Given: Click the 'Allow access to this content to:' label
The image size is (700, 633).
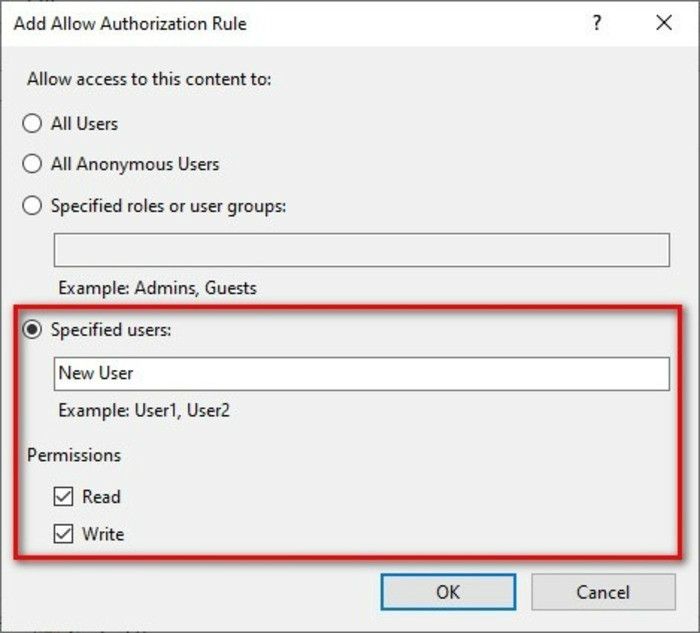Looking at the screenshot, I should [149, 79].
